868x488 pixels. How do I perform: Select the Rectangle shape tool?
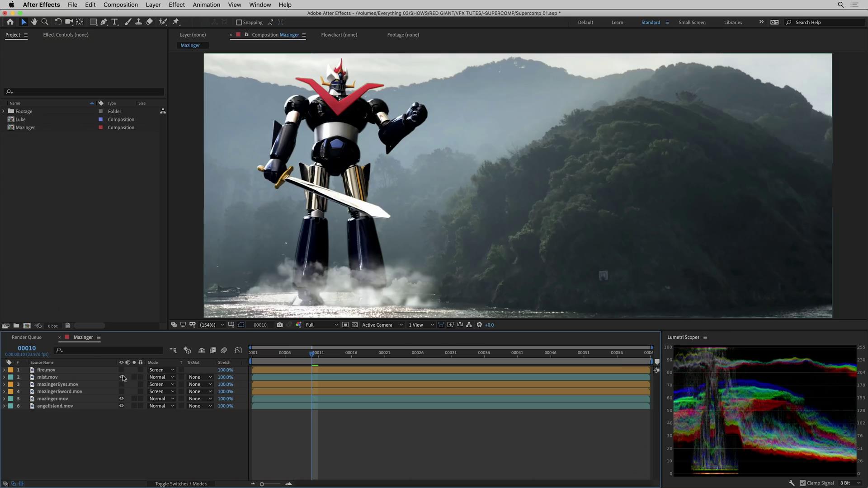pos(93,22)
